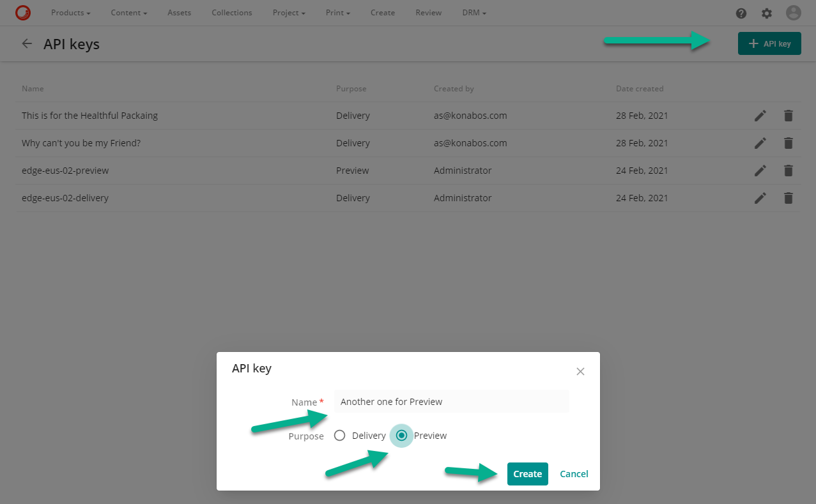Screen dimensions: 816x504
Task: Open the help question mark icon
Action: (x=741, y=13)
